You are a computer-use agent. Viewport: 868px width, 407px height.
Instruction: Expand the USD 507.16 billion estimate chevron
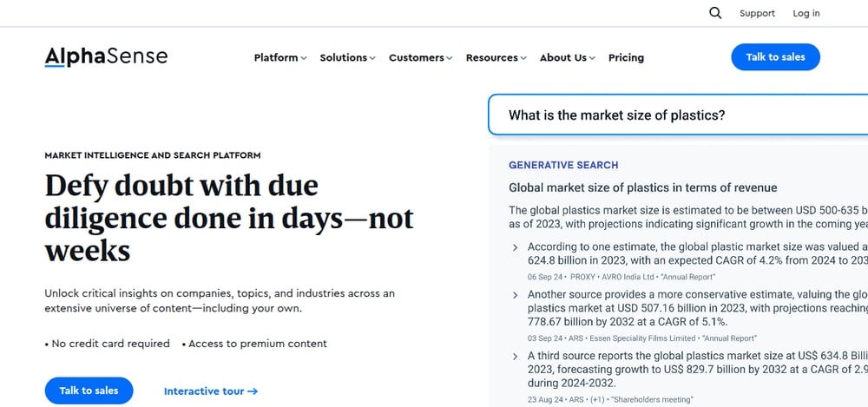pos(515,295)
